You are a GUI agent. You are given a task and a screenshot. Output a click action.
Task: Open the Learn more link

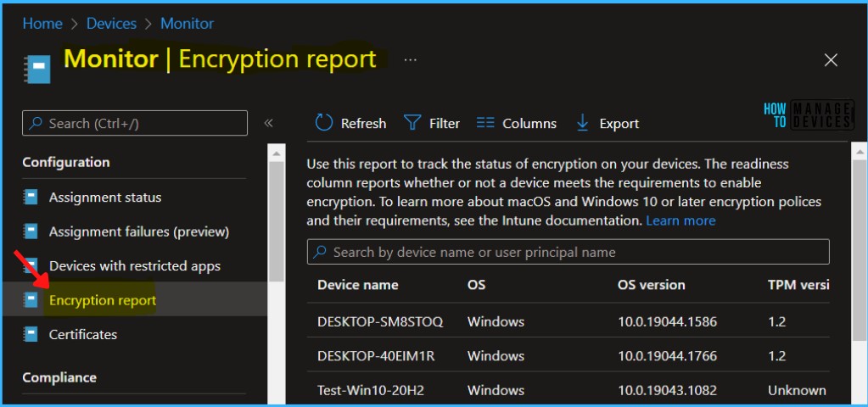point(680,220)
